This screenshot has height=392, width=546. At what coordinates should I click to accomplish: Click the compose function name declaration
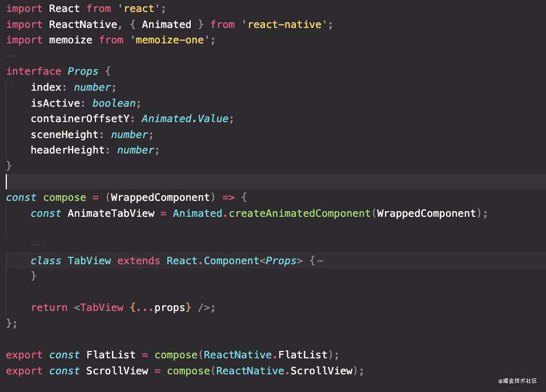click(65, 197)
